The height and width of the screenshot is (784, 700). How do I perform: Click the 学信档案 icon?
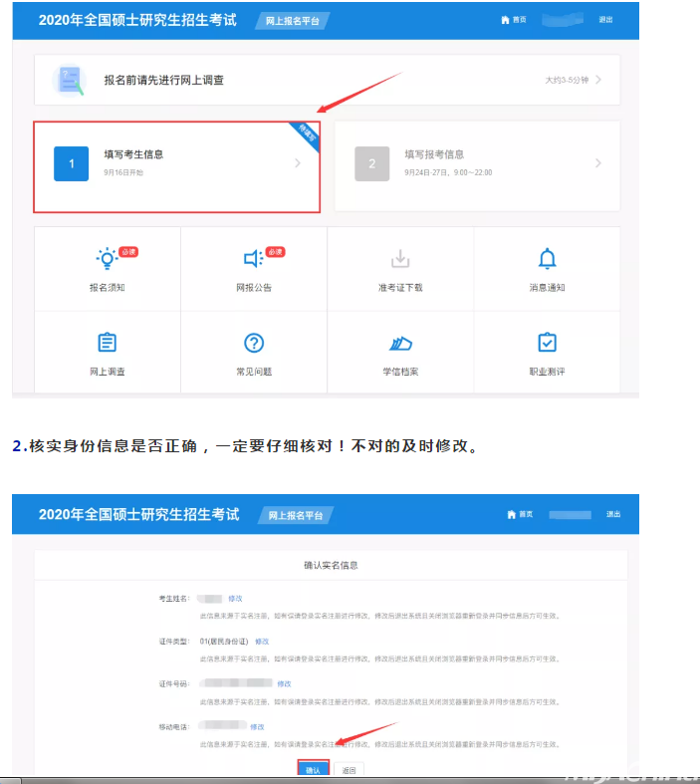[400, 343]
